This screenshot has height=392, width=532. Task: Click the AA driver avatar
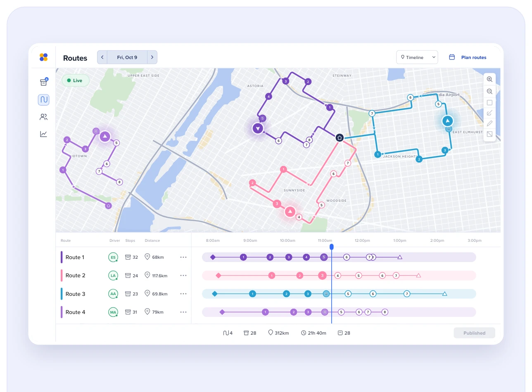(113, 294)
